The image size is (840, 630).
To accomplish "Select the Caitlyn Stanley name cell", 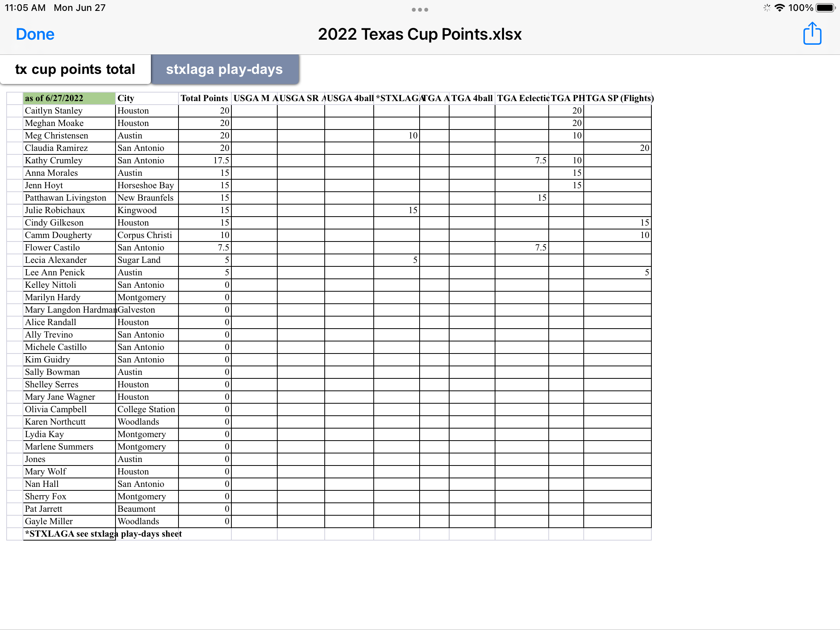I will [x=69, y=111].
